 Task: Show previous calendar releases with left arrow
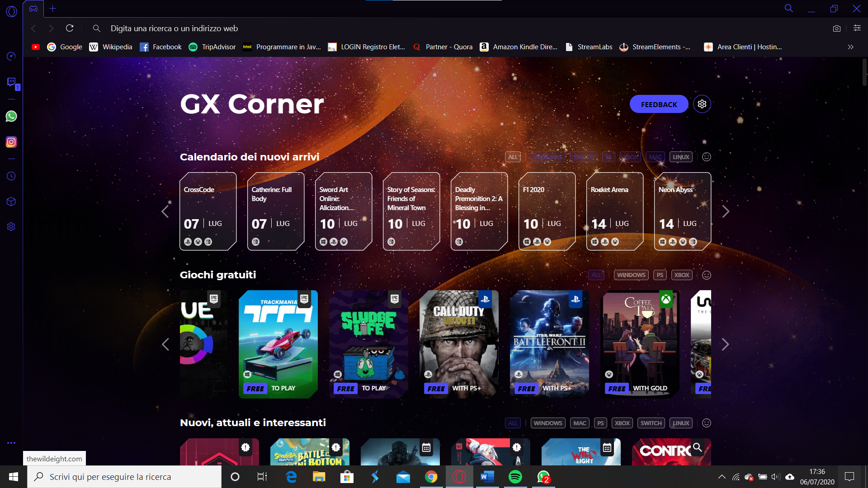[x=165, y=211]
